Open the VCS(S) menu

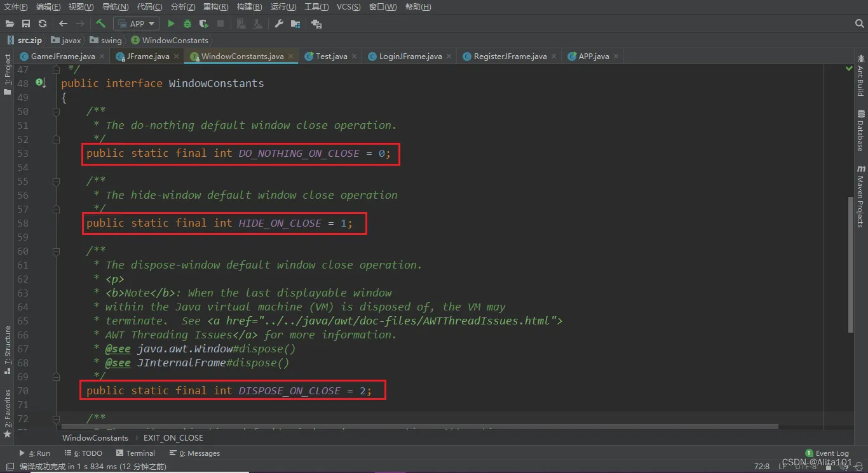349,7
